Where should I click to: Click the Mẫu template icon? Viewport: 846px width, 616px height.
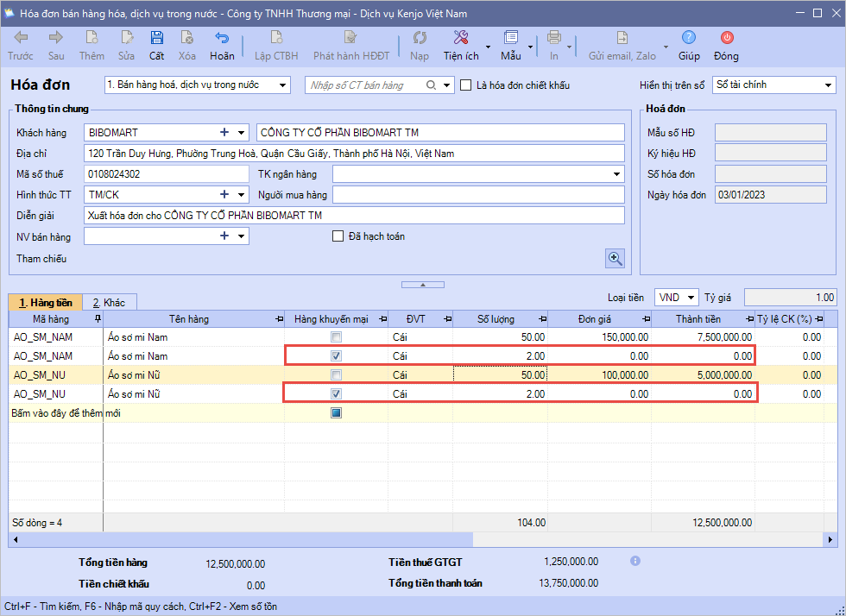pyautogui.click(x=510, y=38)
